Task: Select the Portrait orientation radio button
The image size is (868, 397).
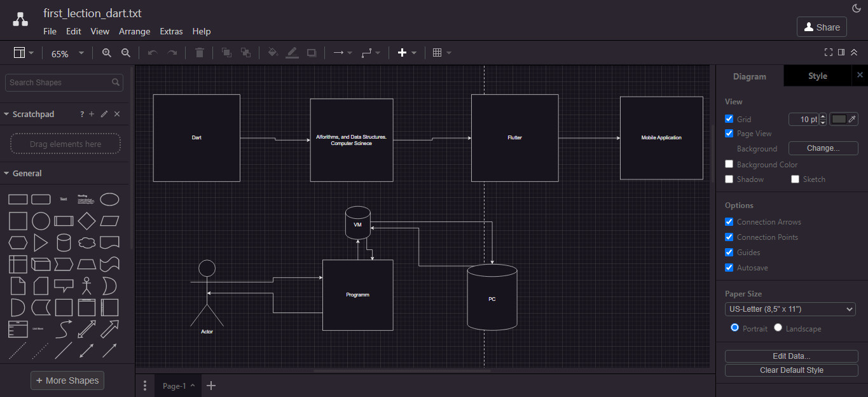Action: (735, 328)
